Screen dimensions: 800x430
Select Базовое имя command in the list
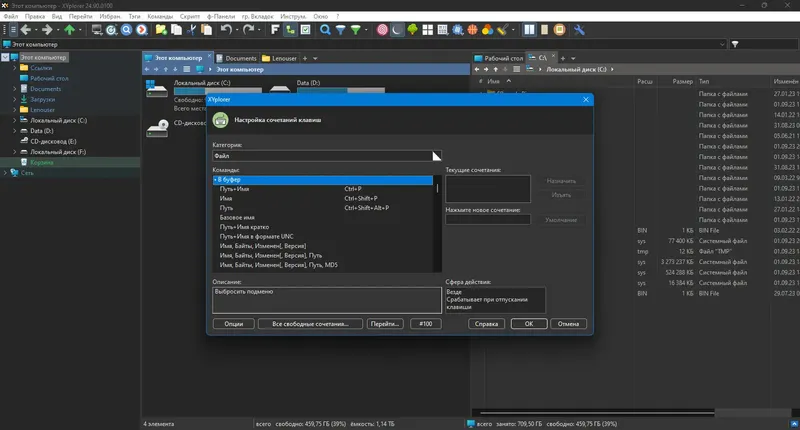tap(322, 218)
